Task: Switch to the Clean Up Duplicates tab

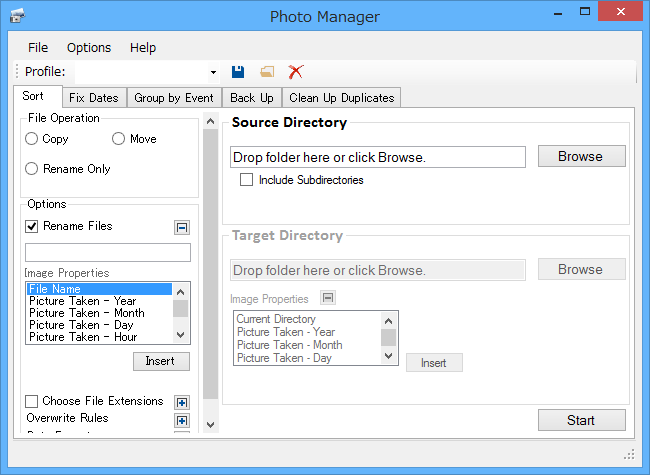Action: pos(342,98)
